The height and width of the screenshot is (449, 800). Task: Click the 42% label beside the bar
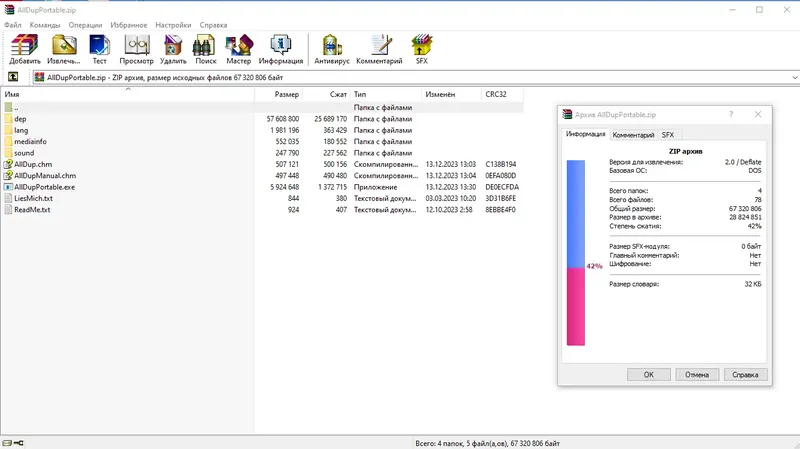tap(594, 266)
